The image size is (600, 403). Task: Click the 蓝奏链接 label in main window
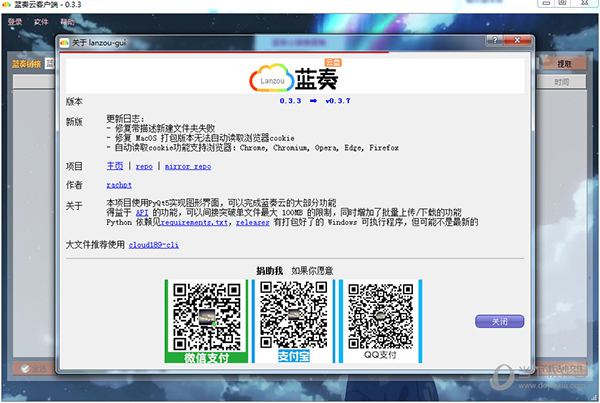point(26,64)
